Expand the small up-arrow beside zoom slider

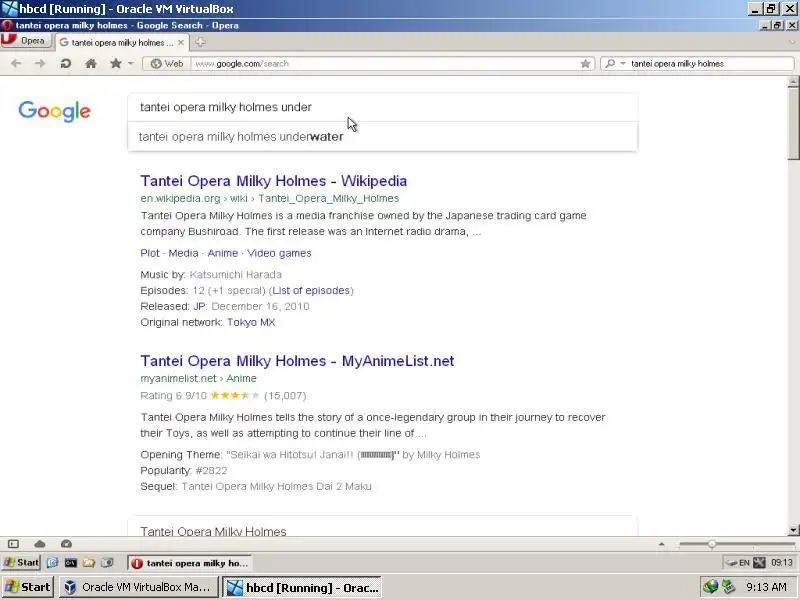point(661,544)
